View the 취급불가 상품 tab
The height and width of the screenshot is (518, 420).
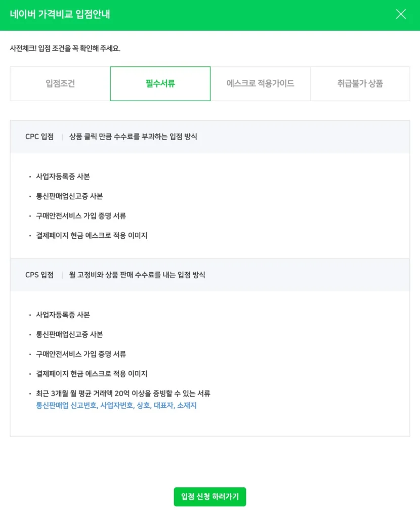360,83
